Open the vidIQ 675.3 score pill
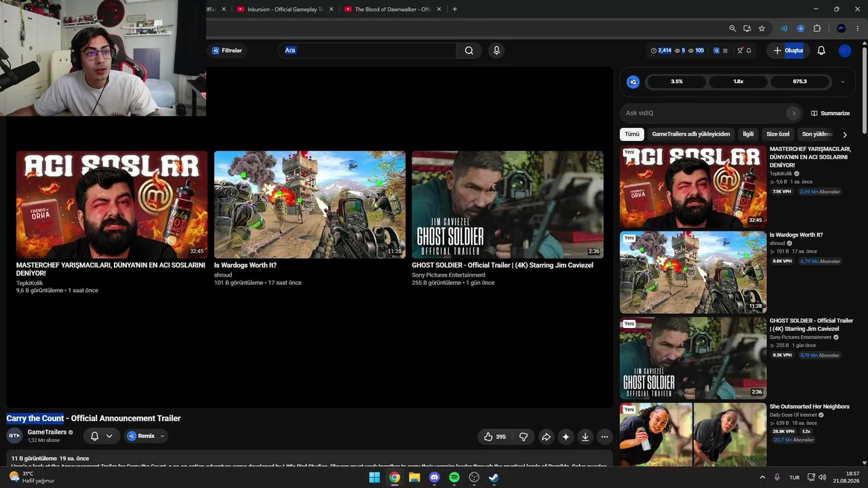The height and width of the screenshot is (488, 868). pos(800,81)
